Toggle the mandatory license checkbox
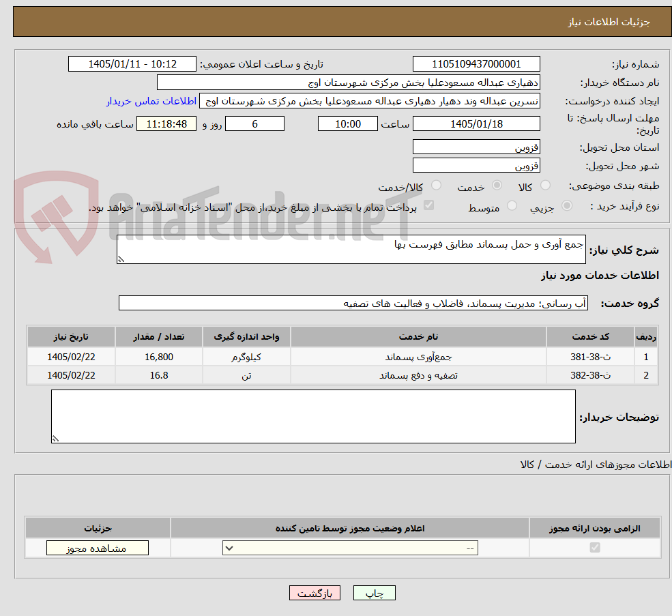The image size is (672, 616). [x=595, y=547]
